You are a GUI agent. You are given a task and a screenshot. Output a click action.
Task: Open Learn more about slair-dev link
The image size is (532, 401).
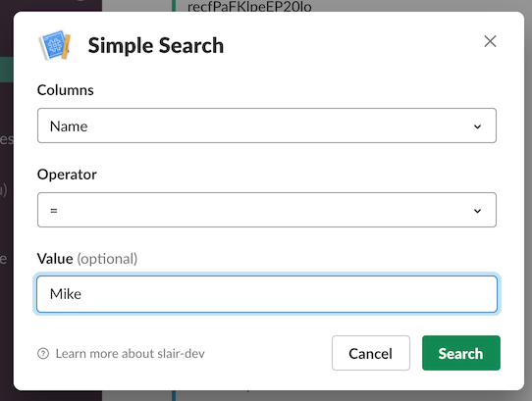[x=130, y=354]
